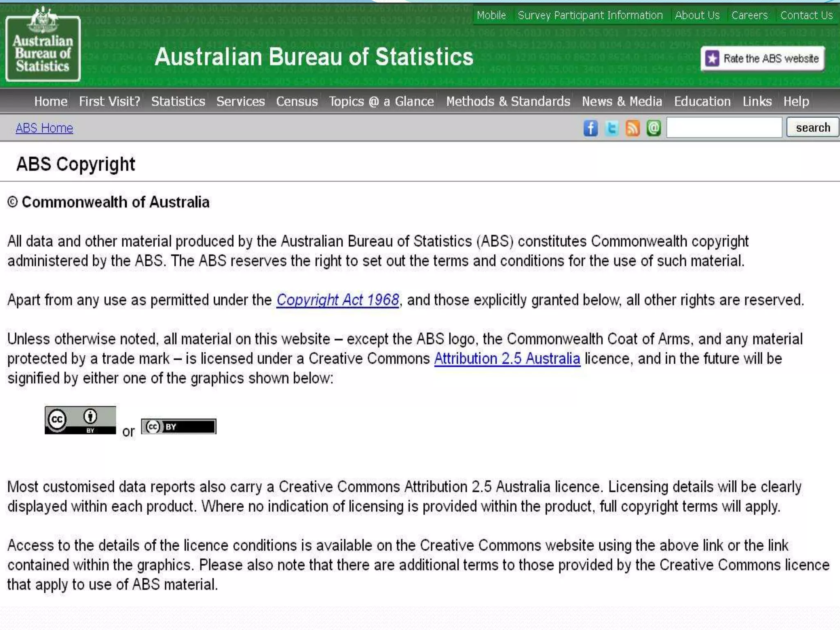
Task: Open Survey Participant Information link
Action: coord(590,15)
